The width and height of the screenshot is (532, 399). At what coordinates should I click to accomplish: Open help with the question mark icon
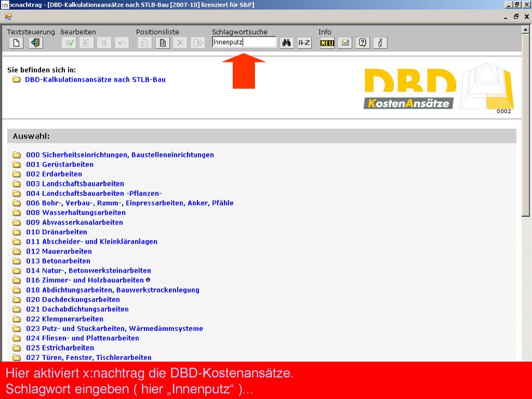click(363, 43)
